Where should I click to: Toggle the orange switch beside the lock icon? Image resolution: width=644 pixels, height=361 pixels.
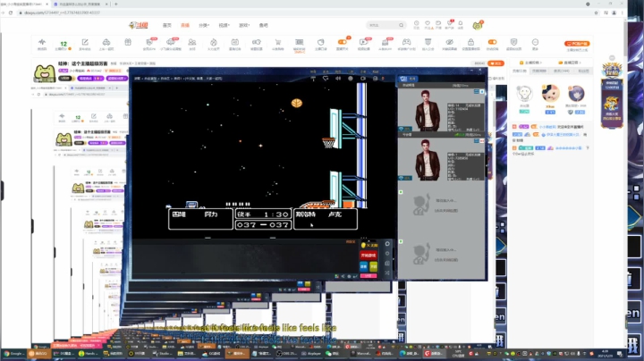pyautogui.click(x=492, y=42)
